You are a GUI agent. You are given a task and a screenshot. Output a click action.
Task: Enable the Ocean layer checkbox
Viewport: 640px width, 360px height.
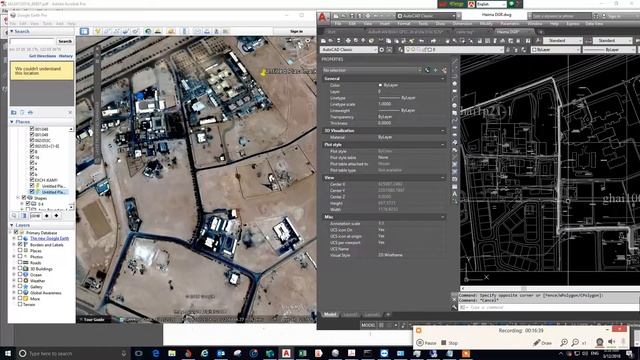20,275
